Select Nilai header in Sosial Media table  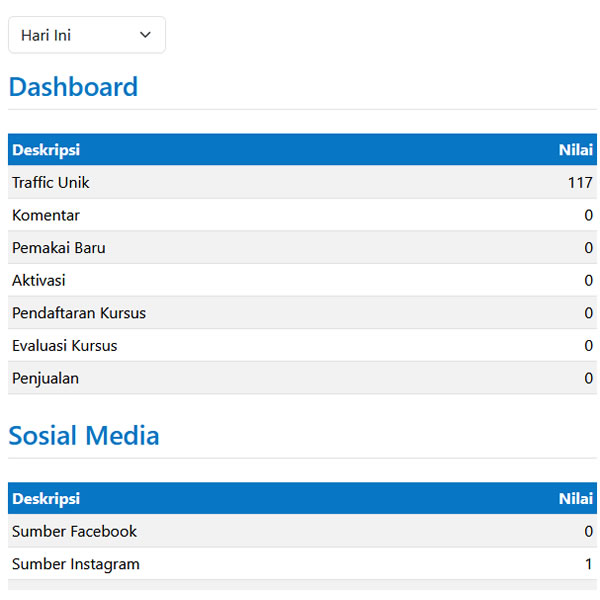pos(576,499)
